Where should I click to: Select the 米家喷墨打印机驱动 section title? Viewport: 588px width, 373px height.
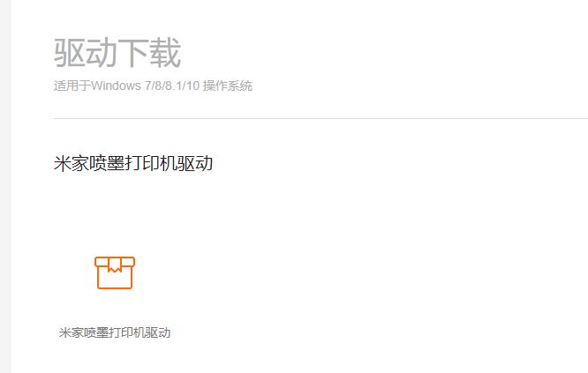tap(133, 164)
